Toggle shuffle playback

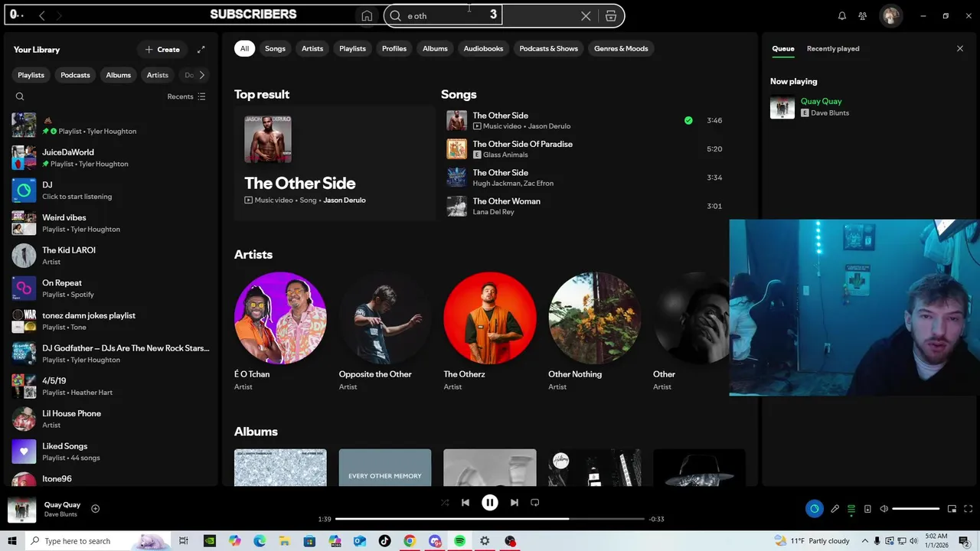tap(445, 503)
